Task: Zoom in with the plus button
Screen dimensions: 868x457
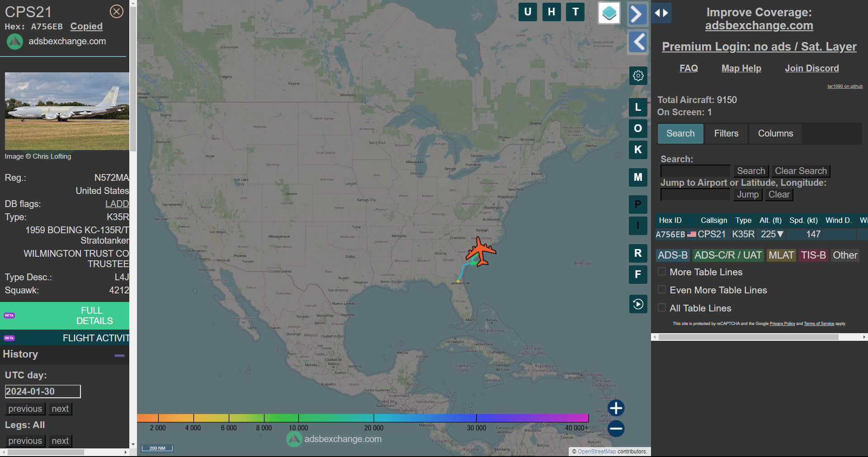Action: (616, 408)
